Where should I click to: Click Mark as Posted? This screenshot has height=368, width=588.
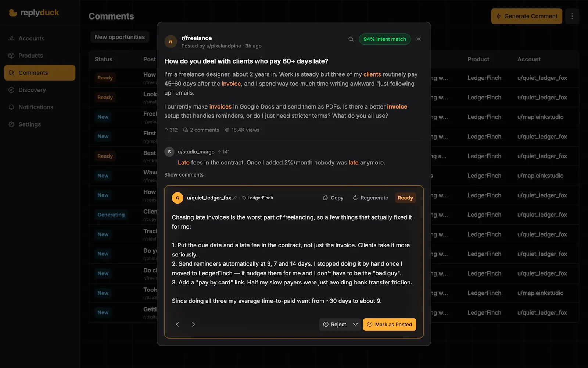pyautogui.click(x=390, y=325)
